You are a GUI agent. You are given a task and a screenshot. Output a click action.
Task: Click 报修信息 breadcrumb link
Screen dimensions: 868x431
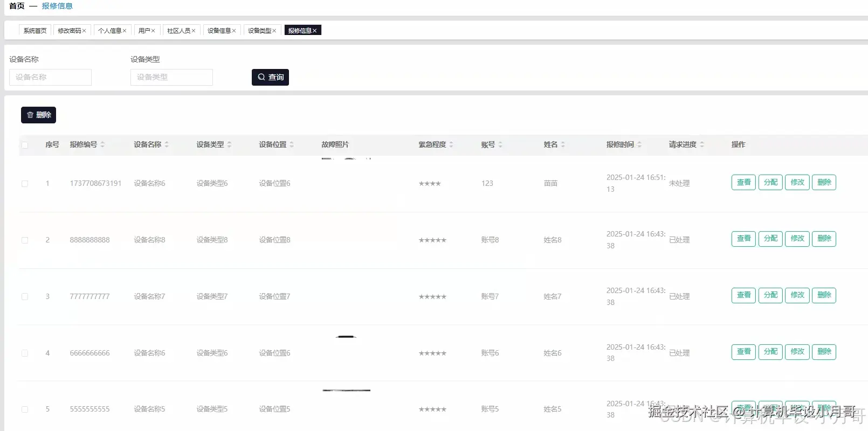click(57, 6)
